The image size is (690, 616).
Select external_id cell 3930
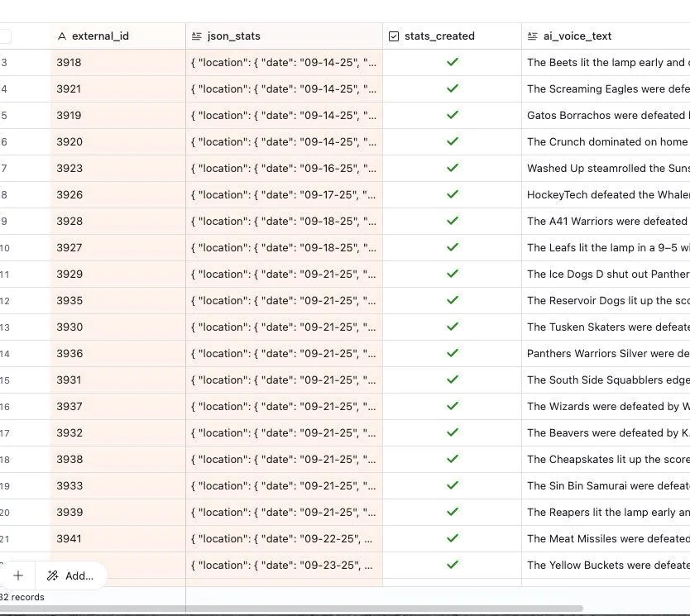118,327
